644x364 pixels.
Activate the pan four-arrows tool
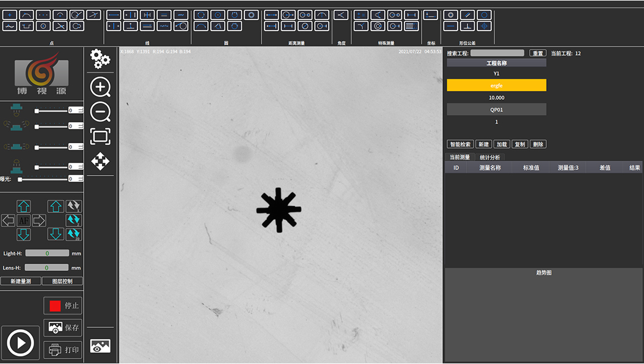coord(100,162)
